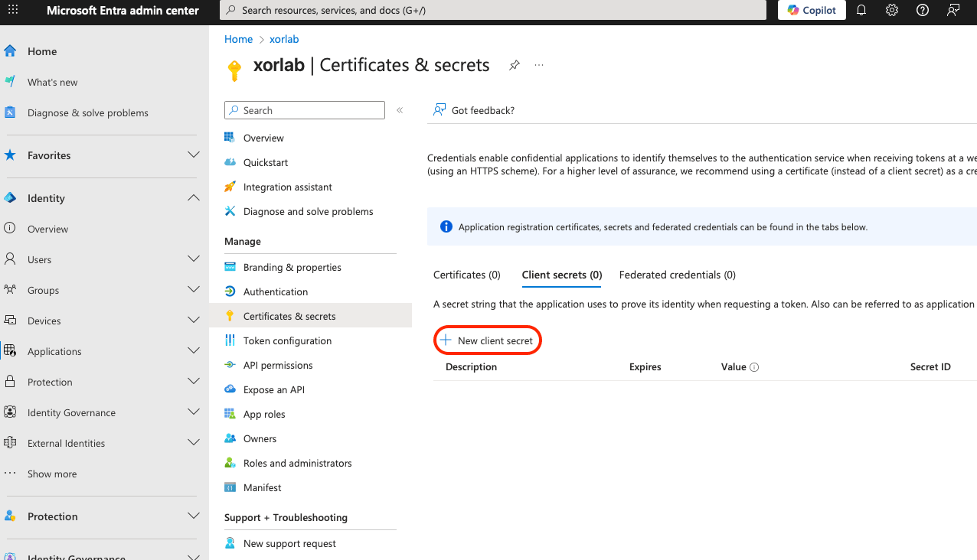Click Show more in left navigation
Viewport: 977px width, 560px height.
[x=51, y=474]
